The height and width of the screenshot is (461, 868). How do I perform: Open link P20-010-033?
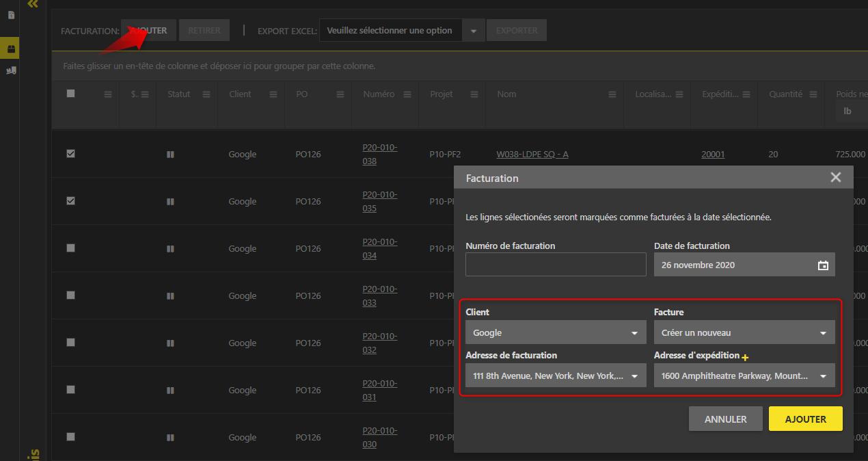coord(380,296)
